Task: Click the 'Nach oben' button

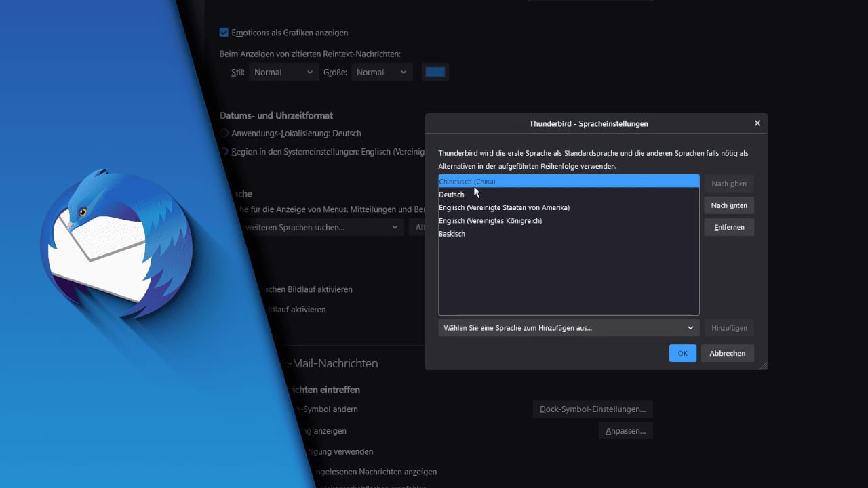Action: [729, 184]
